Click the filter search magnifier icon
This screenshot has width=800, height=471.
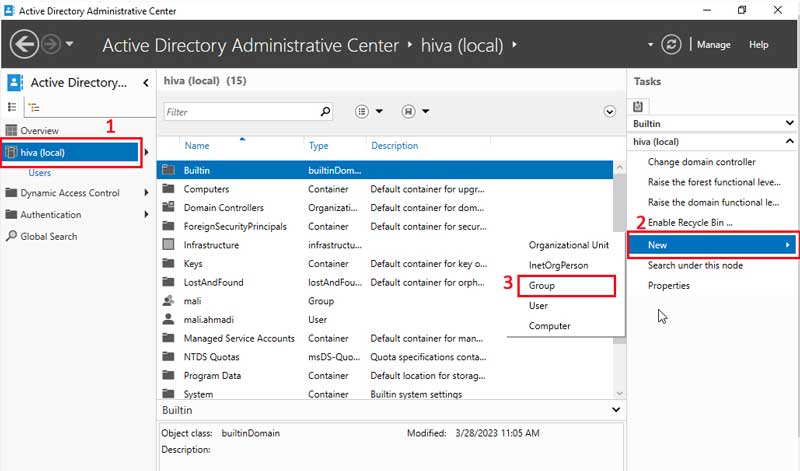point(326,111)
